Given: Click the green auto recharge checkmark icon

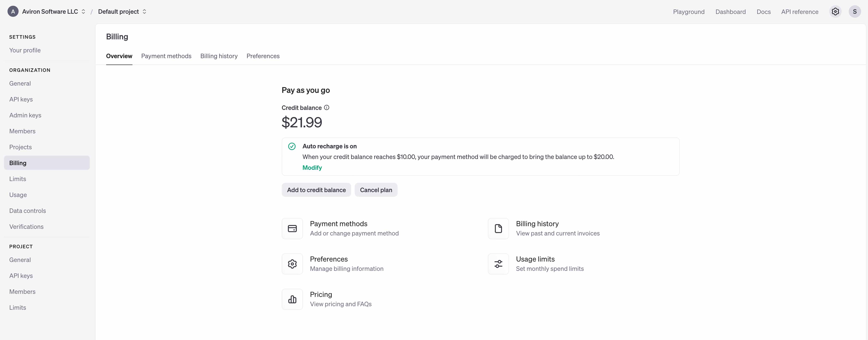Looking at the screenshot, I should click(292, 146).
